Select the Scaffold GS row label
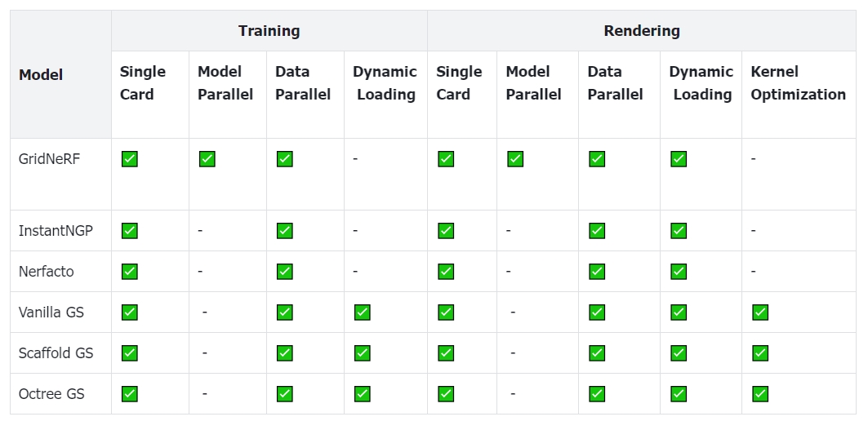The height and width of the screenshot is (430, 868). tap(56, 353)
